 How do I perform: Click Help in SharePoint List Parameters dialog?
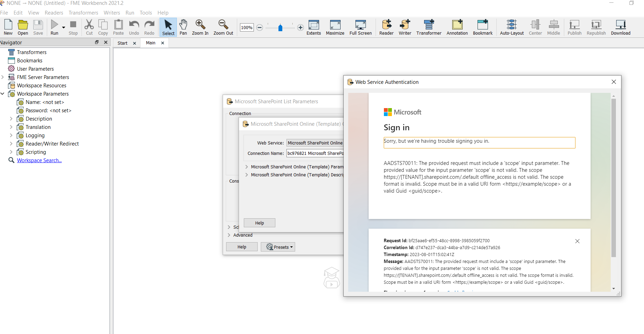(242, 247)
